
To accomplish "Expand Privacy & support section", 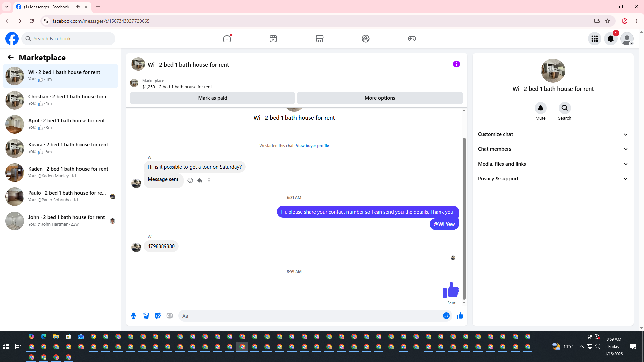I will tap(553, 179).
